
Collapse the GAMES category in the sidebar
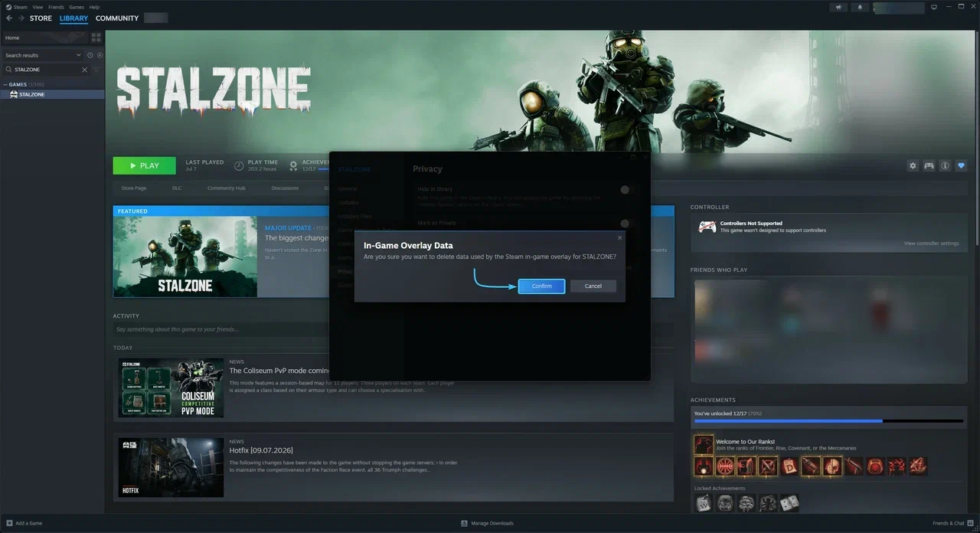(x=5, y=84)
